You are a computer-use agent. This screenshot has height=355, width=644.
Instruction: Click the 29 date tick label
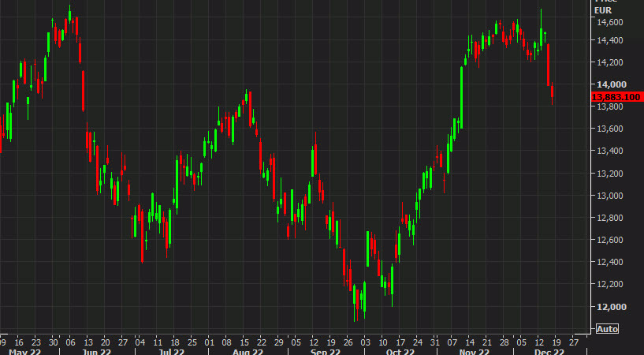(279, 342)
